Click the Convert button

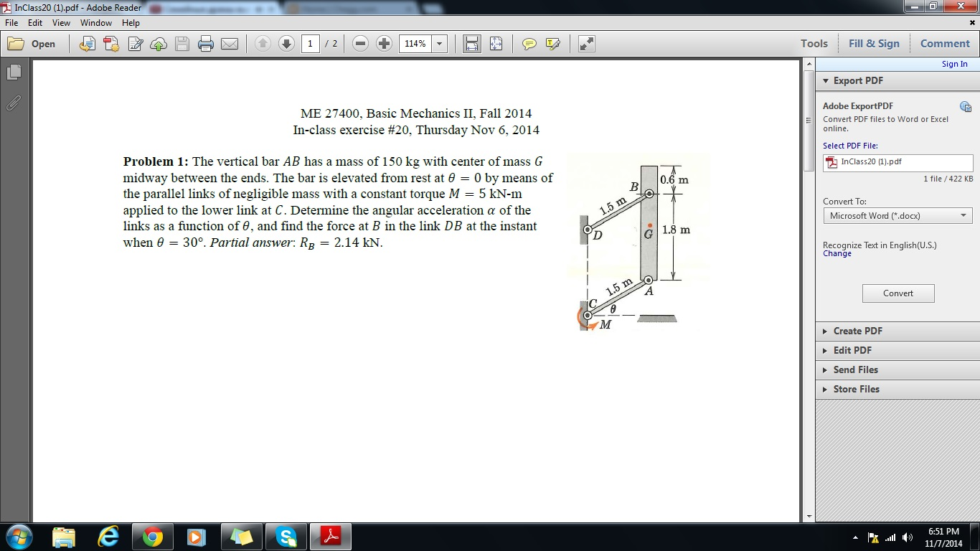(898, 293)
